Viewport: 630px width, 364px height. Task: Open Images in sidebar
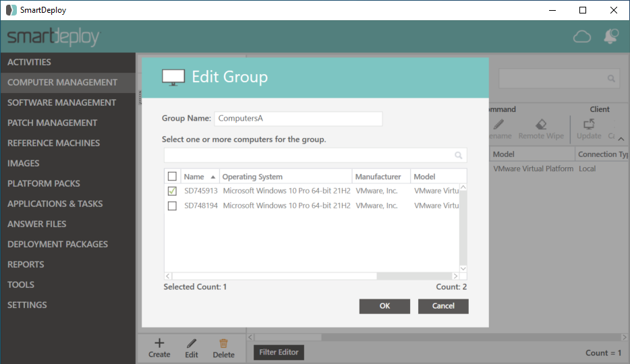[68, 163]
